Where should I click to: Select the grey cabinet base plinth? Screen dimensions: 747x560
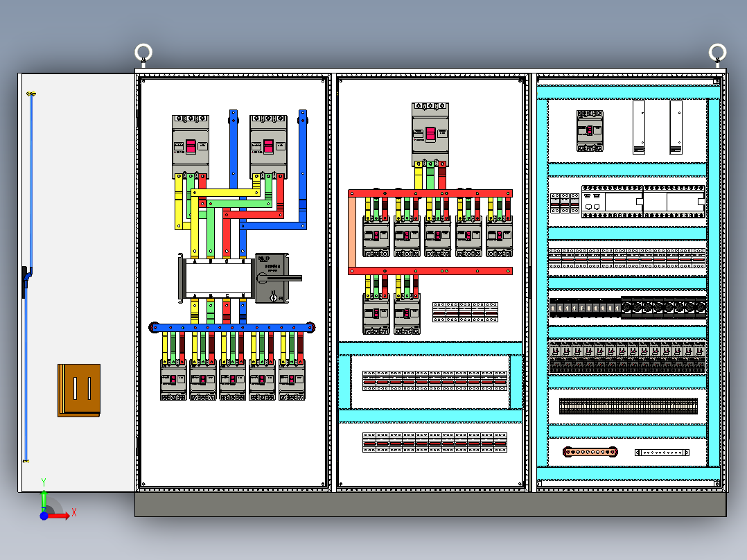point(431,505)
